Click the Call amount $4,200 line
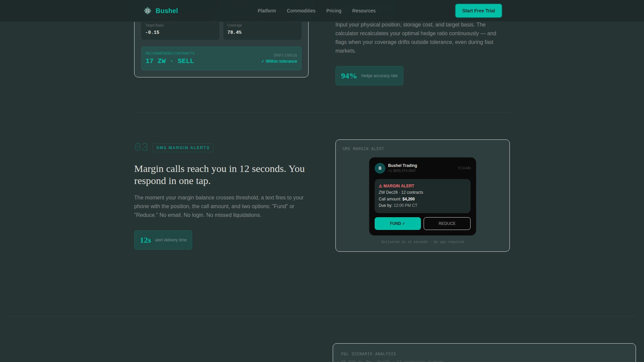Screen dimensions: 644x362 click(396, 199)
